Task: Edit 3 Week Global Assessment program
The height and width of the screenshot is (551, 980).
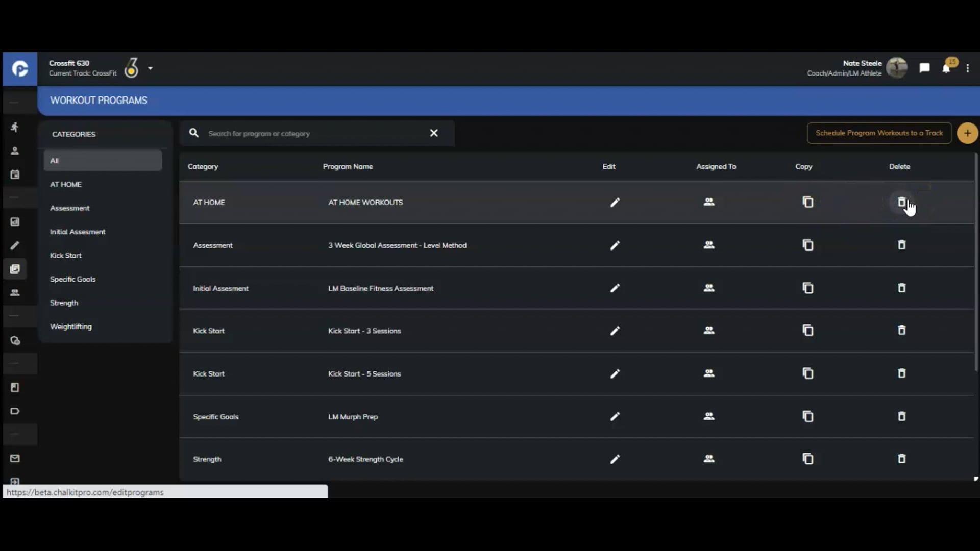Action: pos(615,245)
